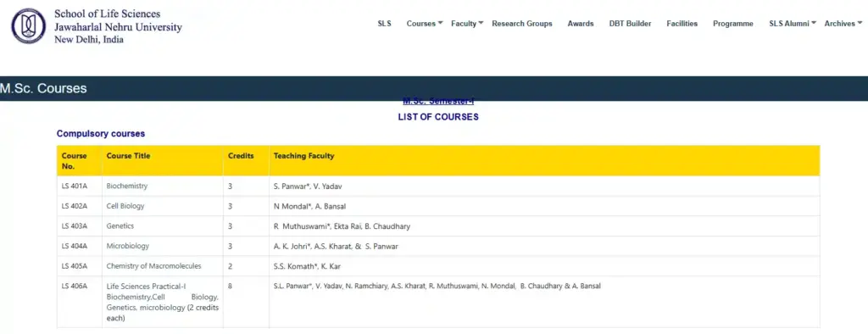Image resolution: width=868 pixels, height=334 pixels.
Task: Open the Archives dropdown arrow
Action: 860,23
